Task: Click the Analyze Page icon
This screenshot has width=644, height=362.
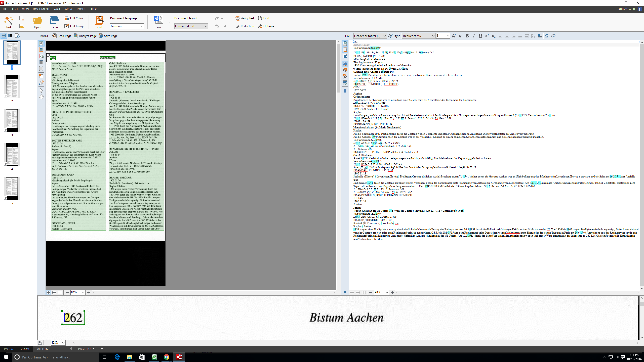Action: pyautogui.click(x=85, y=36)
